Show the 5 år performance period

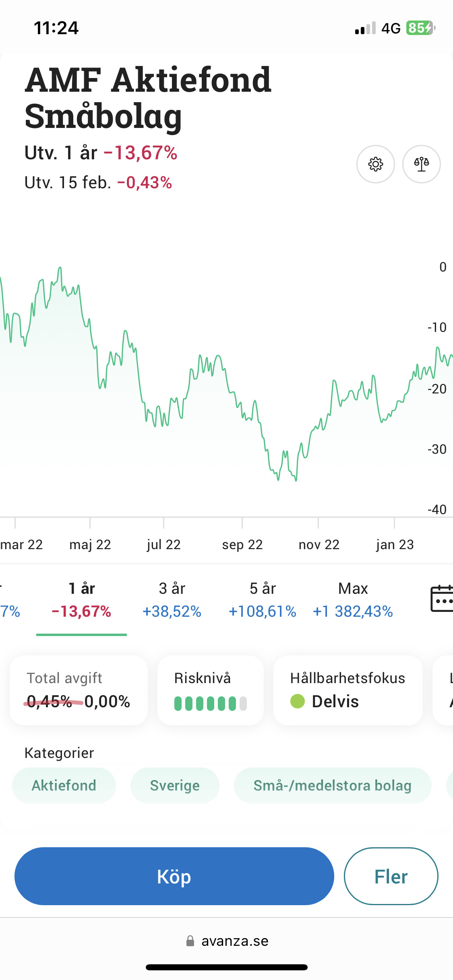[x=263, y=600]
